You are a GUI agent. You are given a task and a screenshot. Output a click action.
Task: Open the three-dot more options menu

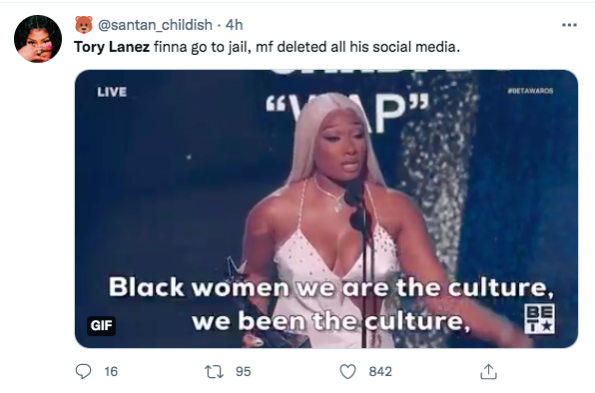[569, 25]
